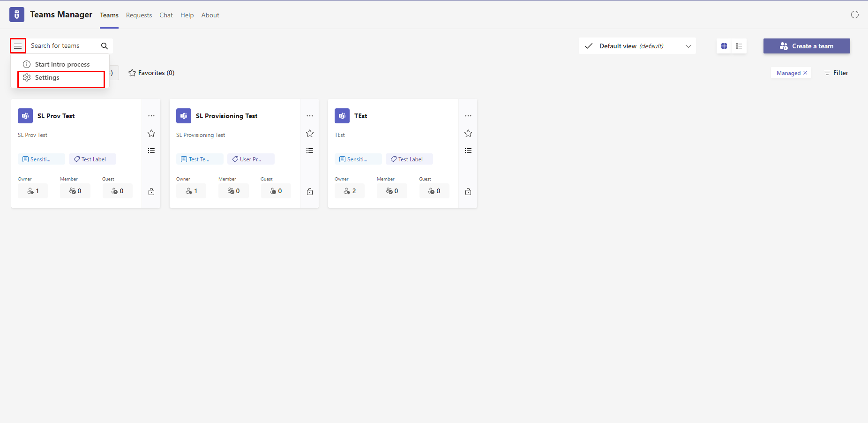868x423 pixels.
Task: View owner count on SL Prov Test
Action: click(x=33, y=191)
